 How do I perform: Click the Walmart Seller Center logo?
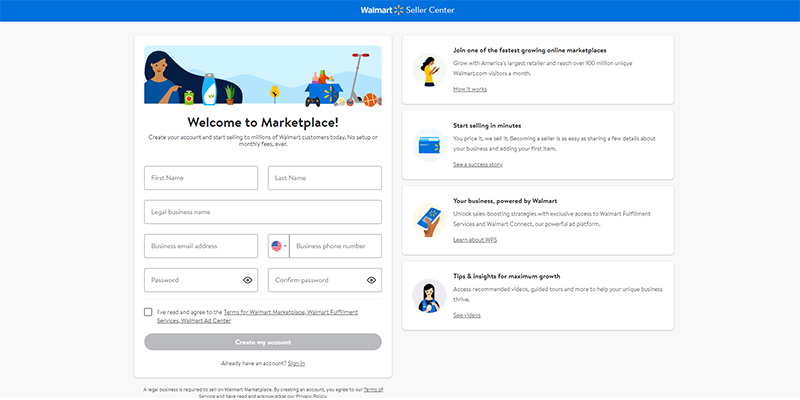[x=399, y=10]
